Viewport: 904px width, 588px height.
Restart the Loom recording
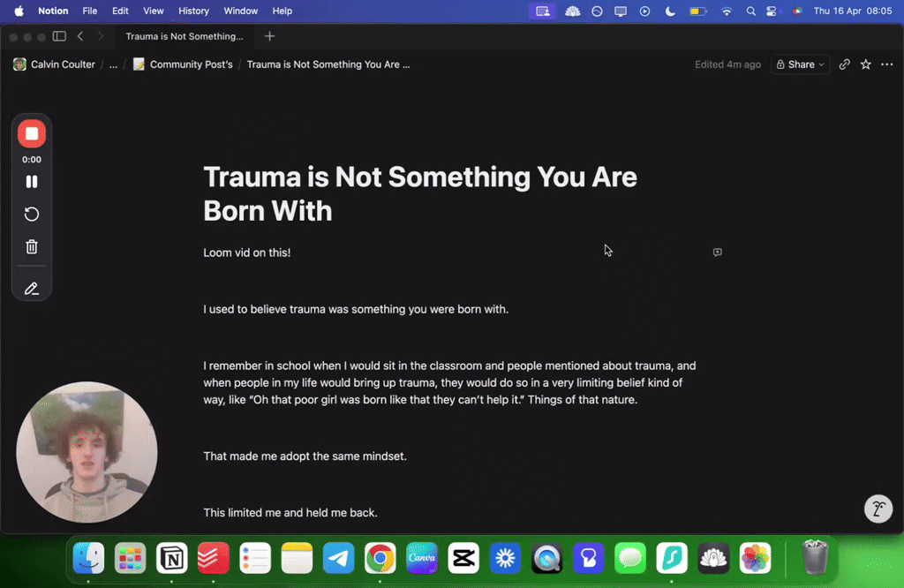tap(31, 214)
